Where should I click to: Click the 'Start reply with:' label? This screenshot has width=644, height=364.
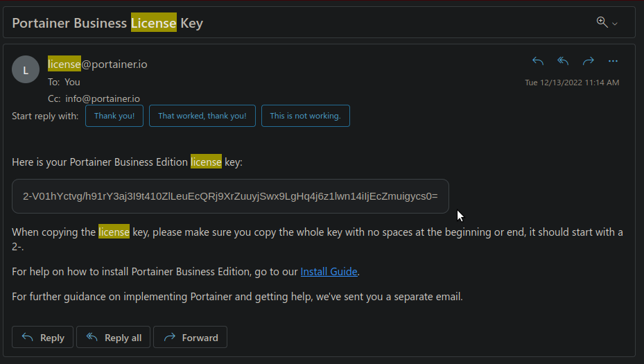[x=45, y=116]
